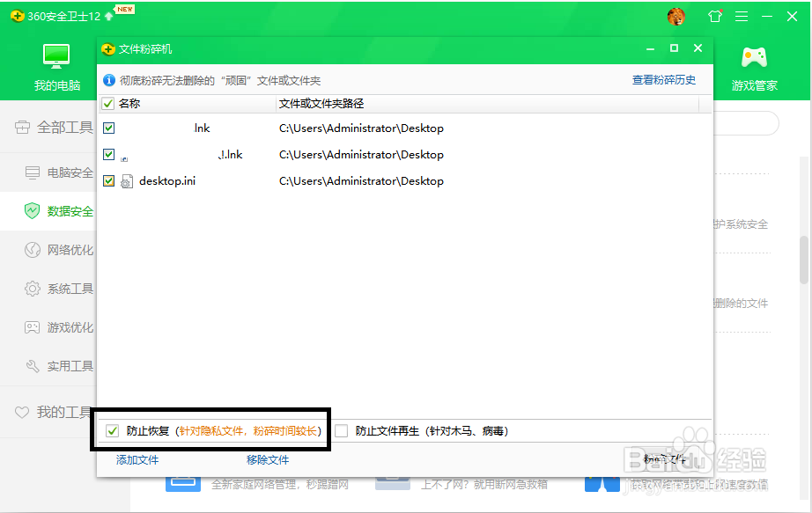
Task: Click the notification bell icon in titlebar
Action: pyautogui.click(x=714, y=16)
